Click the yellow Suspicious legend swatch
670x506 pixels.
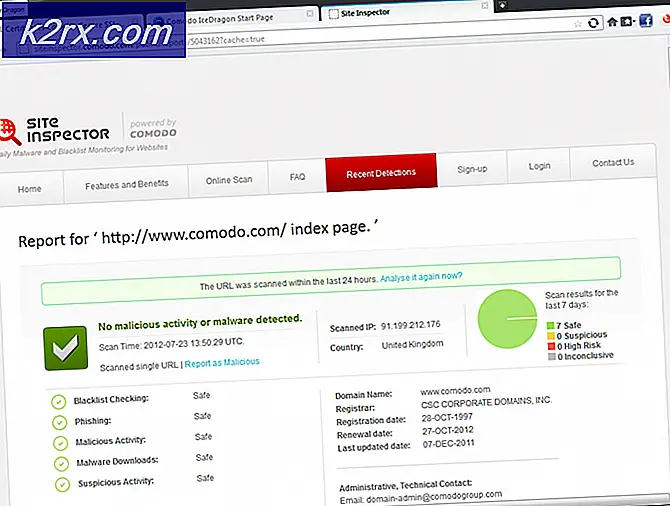click(x=551, y=336)
